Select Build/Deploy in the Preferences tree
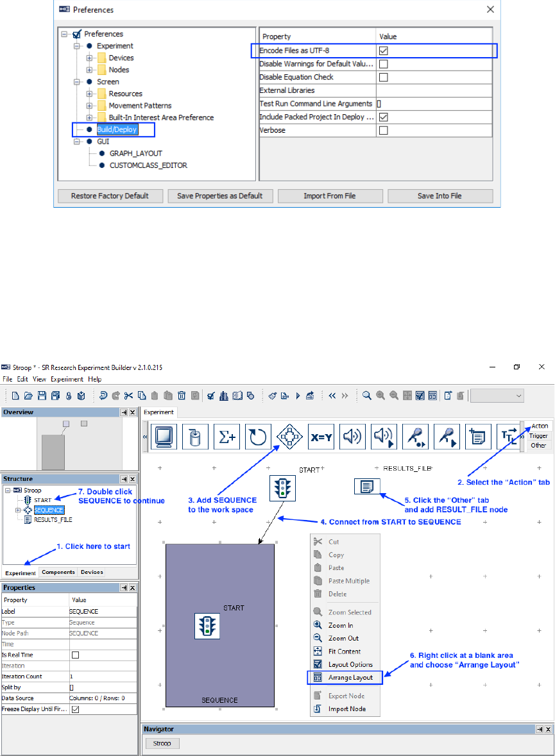This screenshot has height=756, width=555. (x=117, y=130)
